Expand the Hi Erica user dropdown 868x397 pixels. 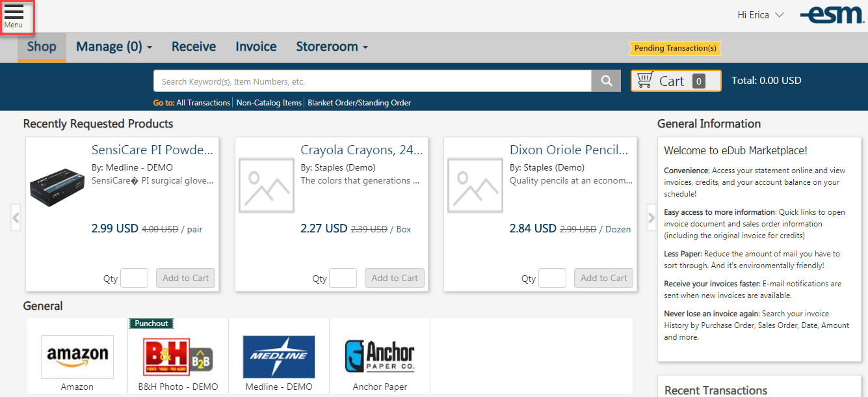761,15
